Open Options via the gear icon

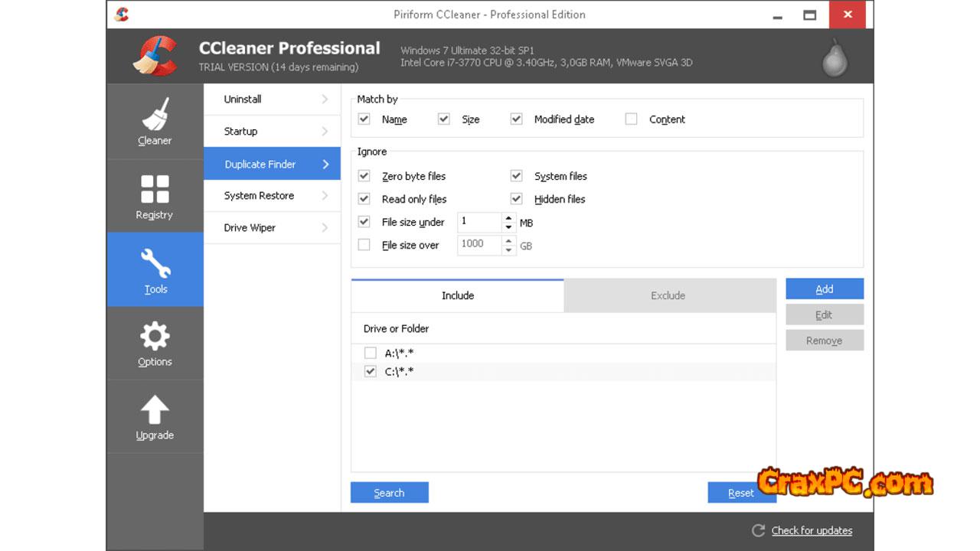click(x=155, y=337)
